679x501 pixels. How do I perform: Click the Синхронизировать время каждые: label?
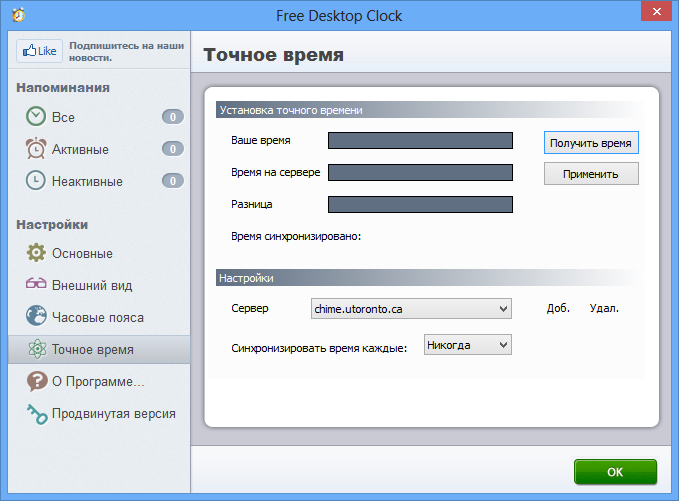[319, 348]
